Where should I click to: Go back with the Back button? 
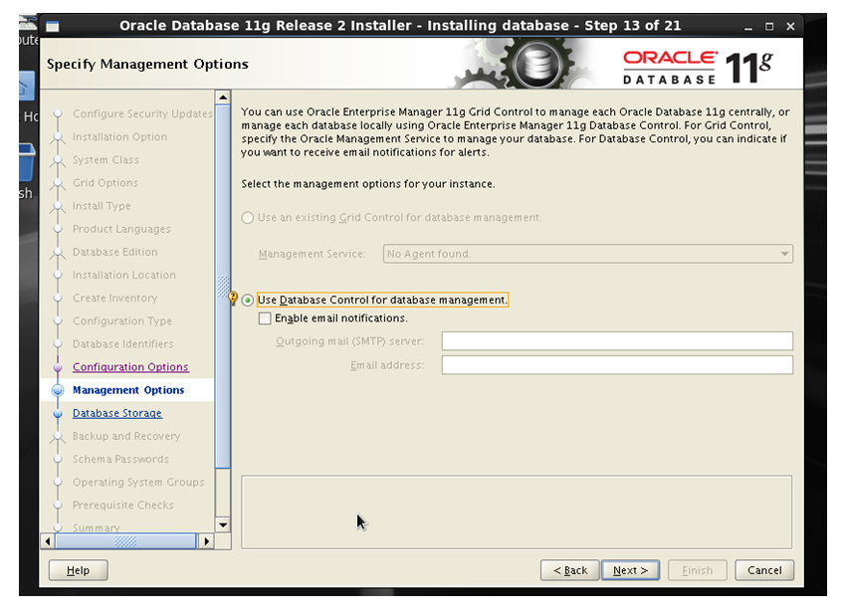click(570, 570)
